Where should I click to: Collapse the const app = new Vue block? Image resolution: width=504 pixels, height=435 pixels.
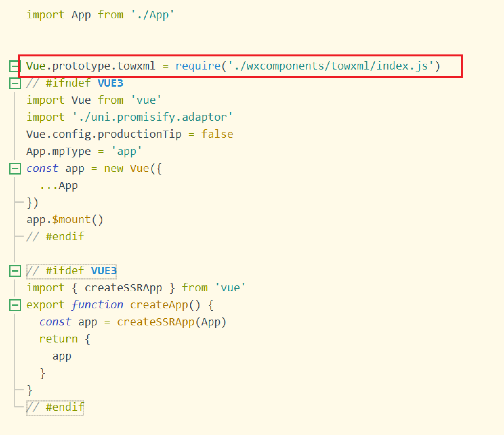coord(14,168)
